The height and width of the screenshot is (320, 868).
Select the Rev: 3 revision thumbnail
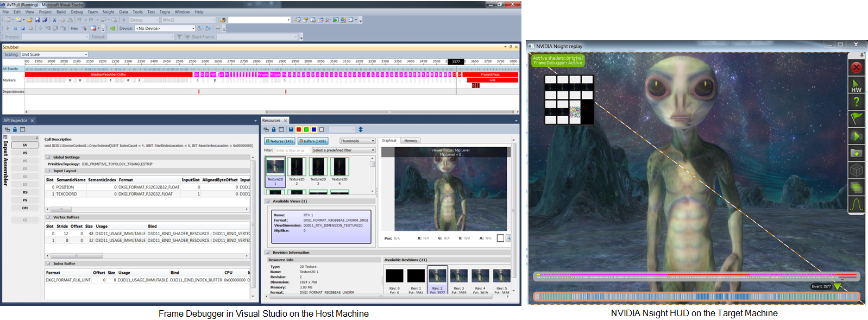(x=459, y=280)
